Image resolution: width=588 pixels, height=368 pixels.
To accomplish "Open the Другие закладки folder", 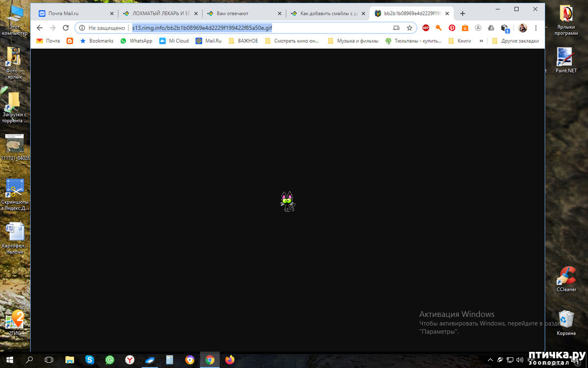I will click(x=515, y=41).
